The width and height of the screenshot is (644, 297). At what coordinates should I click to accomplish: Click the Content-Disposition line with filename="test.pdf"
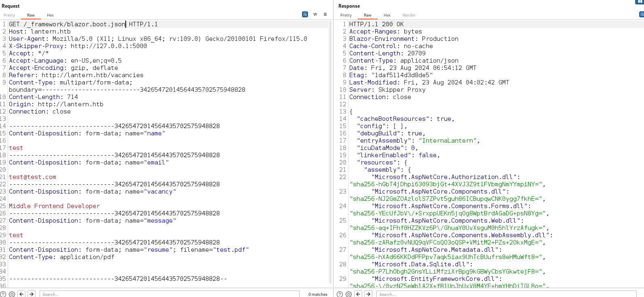click(x=129, y=250)
